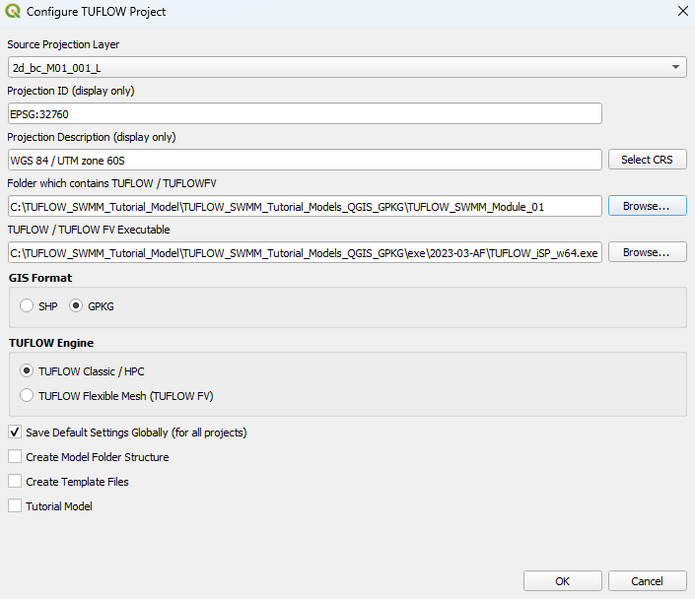Click OK to confirm project settings
This screenshot has width=695, height=599.
pyautogui.click(x=562, y=581)
